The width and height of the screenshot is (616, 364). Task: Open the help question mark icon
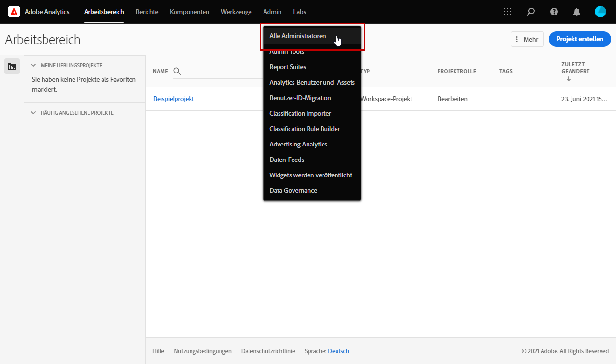[x=554, y=12]
